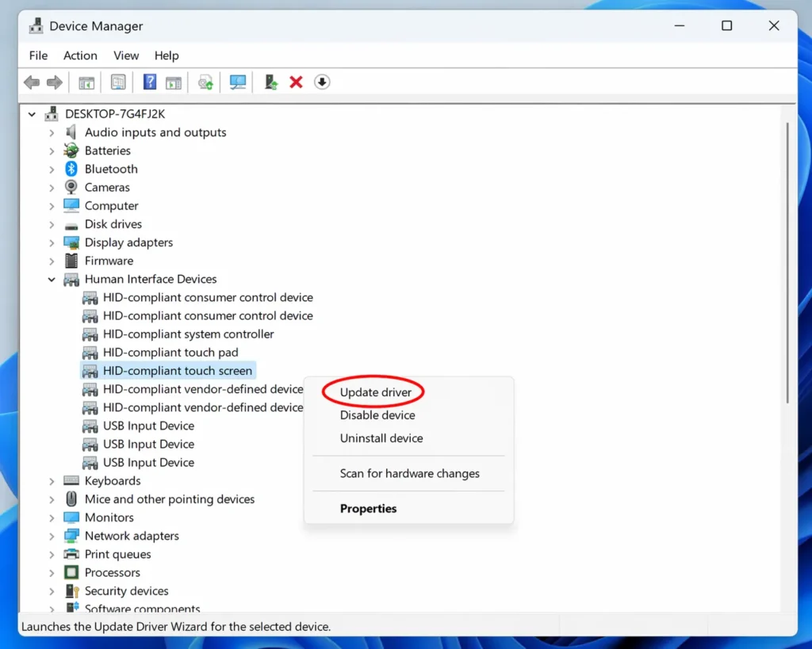Click the Mice and other pointing devices icon
The width and height of the screenshot is (812, 649).
tap(71, 499)
